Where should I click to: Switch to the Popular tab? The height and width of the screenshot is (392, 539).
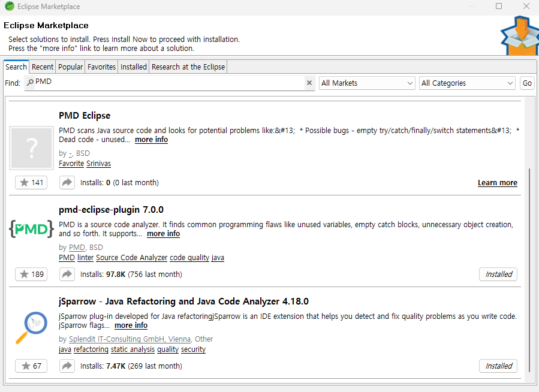pyautogui.click(x=71, y=67)
